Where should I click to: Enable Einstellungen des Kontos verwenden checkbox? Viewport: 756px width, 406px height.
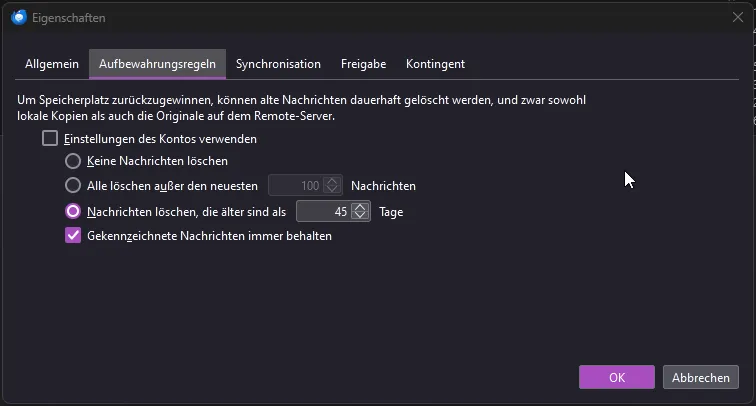pos(50,138)
